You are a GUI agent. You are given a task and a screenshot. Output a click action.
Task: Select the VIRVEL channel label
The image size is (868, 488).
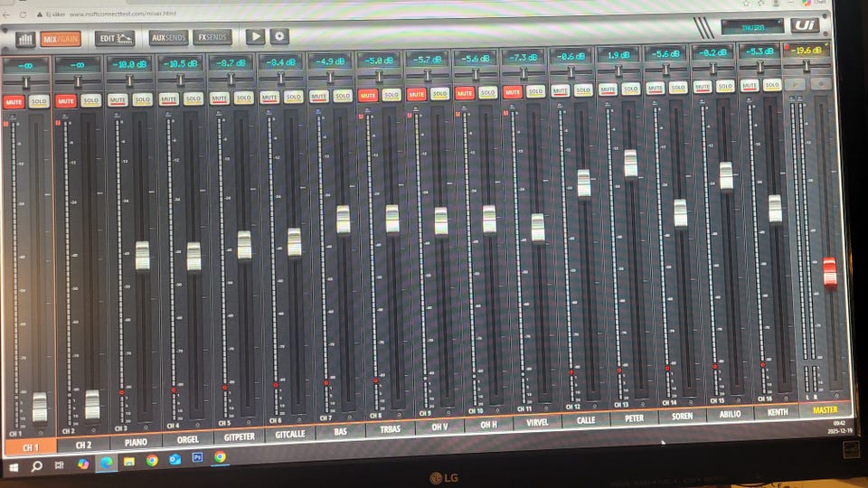(x=537, y=422)
